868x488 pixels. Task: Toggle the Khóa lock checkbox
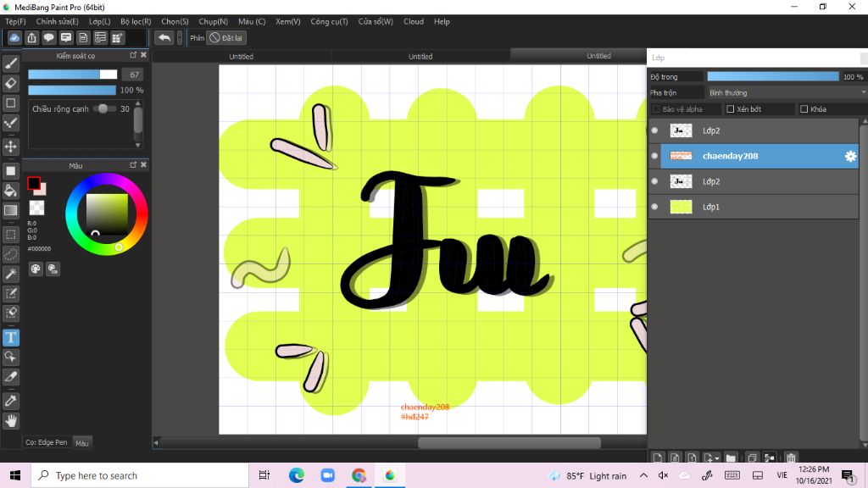(804, 109)
